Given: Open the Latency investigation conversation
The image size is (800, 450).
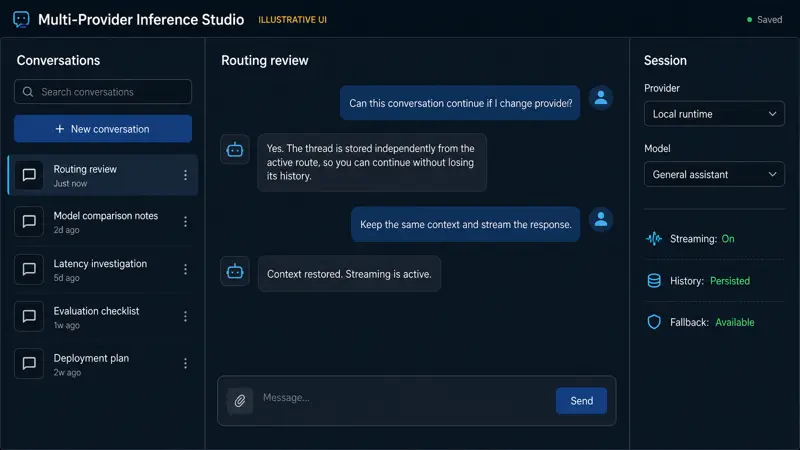Looking at the screenshot, I should (103, 269).
